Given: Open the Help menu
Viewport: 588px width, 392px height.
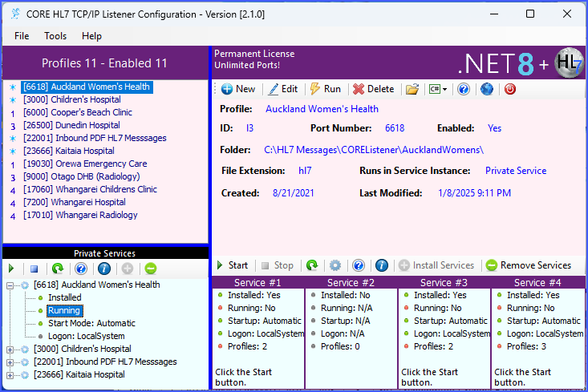Looking at the screenshot, I should click(92, 36).
